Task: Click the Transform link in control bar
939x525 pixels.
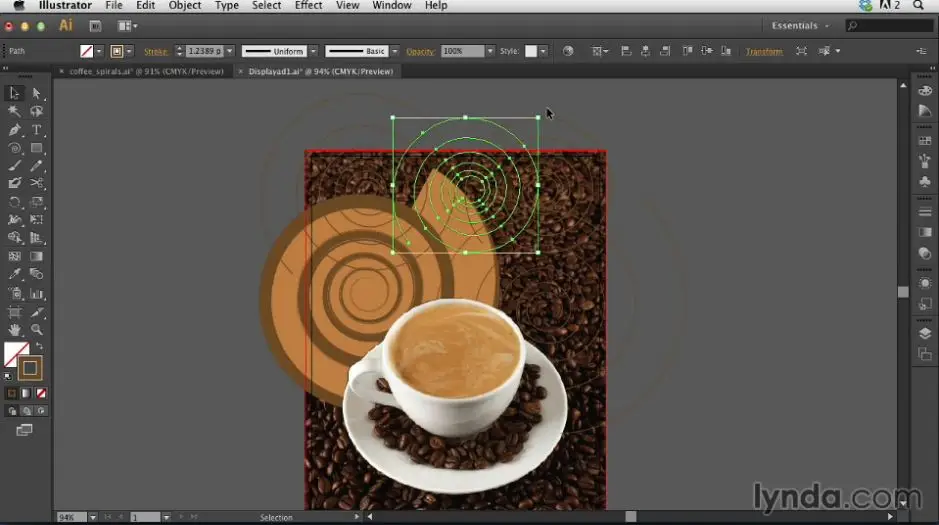Action: tap(764, 51)
